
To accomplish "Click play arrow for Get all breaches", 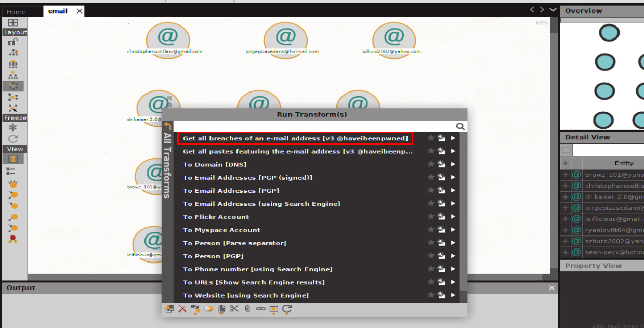I will coord(453,138).
